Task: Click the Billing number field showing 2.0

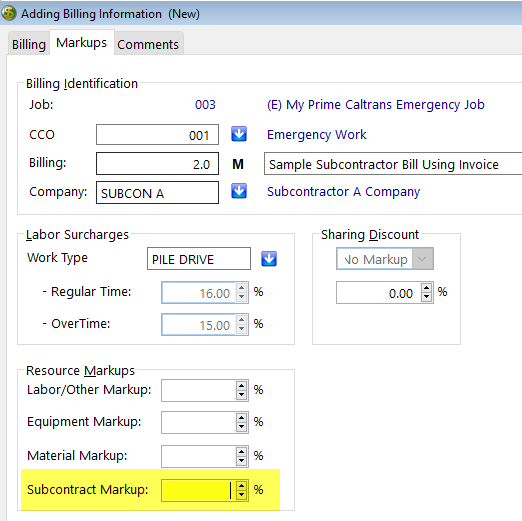Action: pyautogui.click(x=157, y=164)
